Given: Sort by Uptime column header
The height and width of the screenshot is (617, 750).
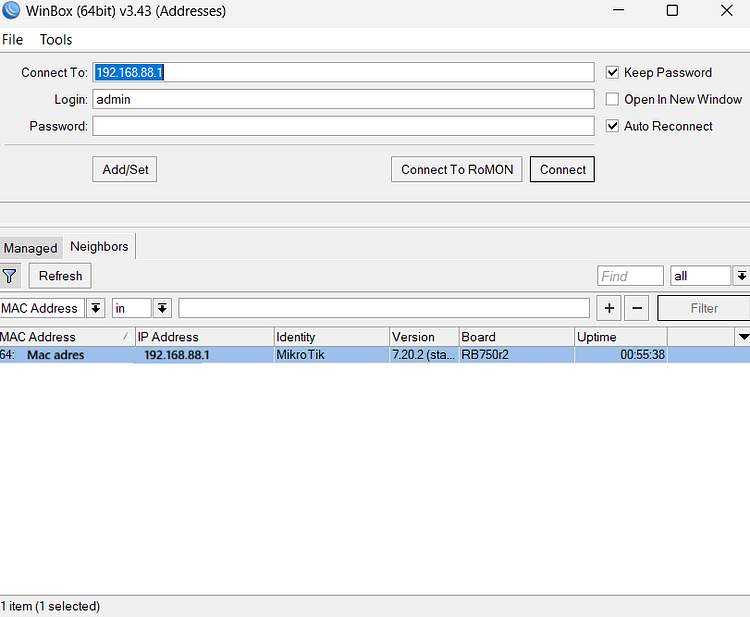Looking at the screenshot, I should pyautogui.click(x=621, y=337).
